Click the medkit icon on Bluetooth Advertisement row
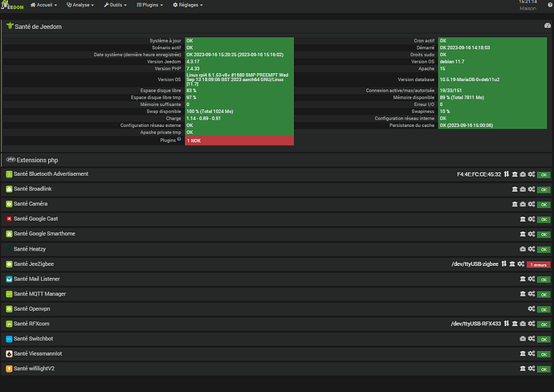This screenshot has width=554, height=392. pos(523,174)
